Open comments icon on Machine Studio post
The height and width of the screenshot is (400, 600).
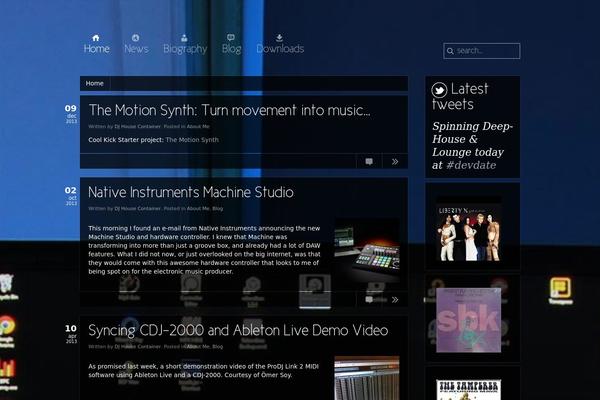369,299
